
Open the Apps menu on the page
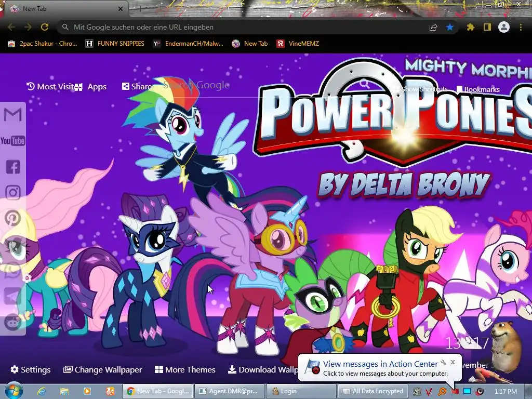(90, 87)
